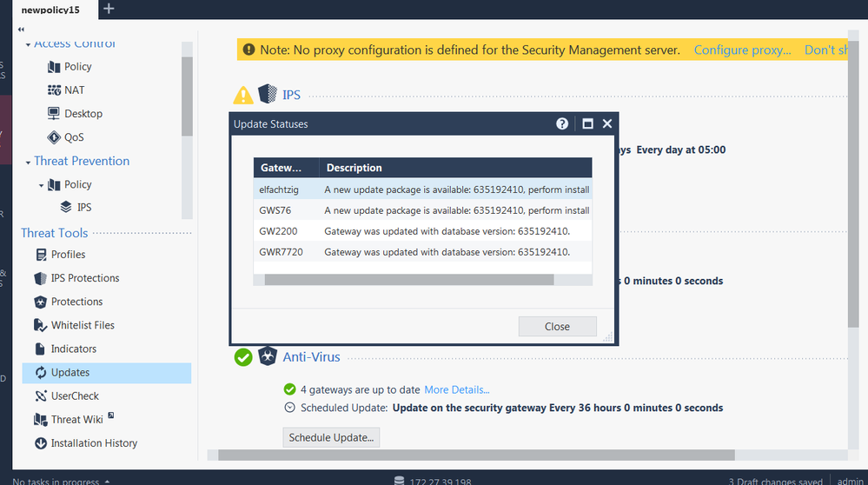Select the GW2200 gateway row
This screenshot has height=485, width=868.
423,231
